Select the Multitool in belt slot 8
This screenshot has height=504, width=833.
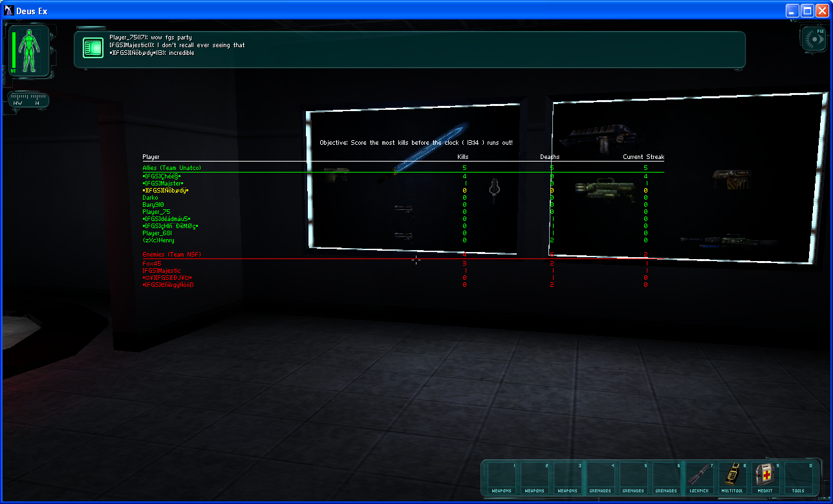pyautogui.click(x=733, y=478)
